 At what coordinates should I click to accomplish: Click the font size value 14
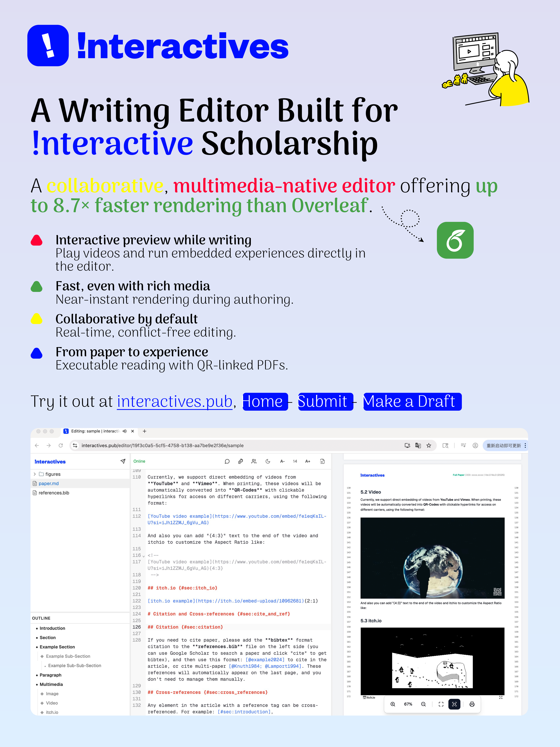tap(295, 461)
